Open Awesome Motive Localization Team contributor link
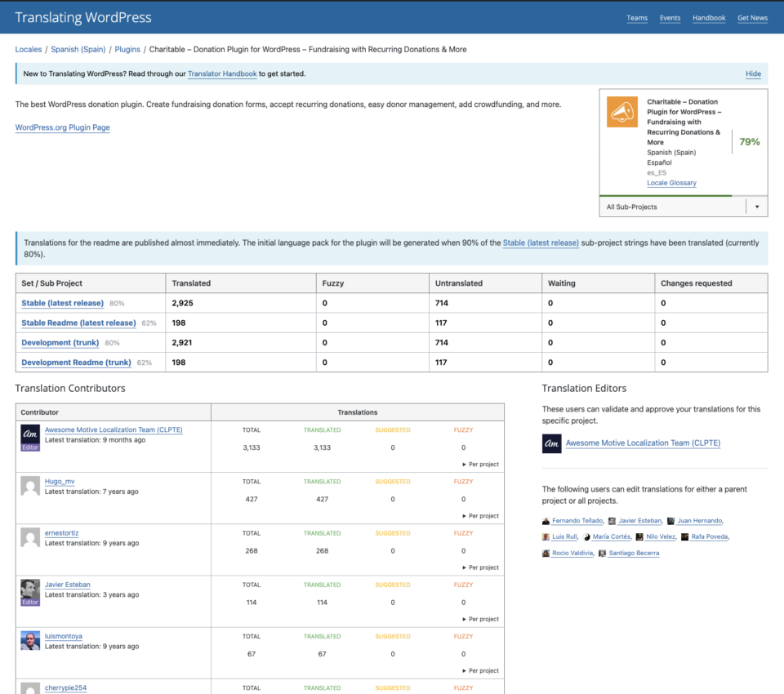Image resolution: width=784 pixels, height=694 pixels. click(114, 430)
